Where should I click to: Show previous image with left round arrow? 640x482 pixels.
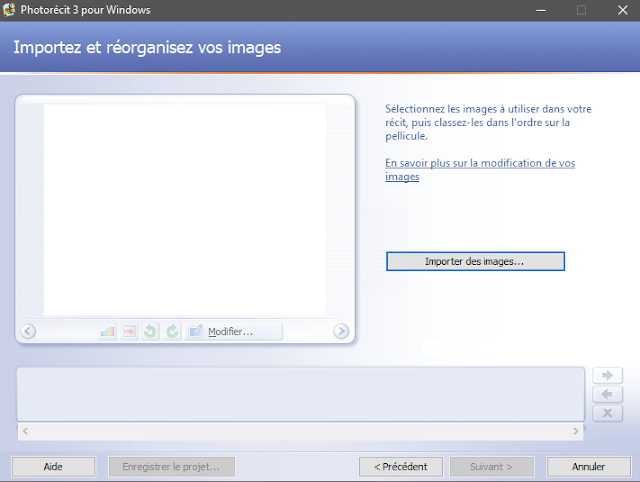[28, 331]
